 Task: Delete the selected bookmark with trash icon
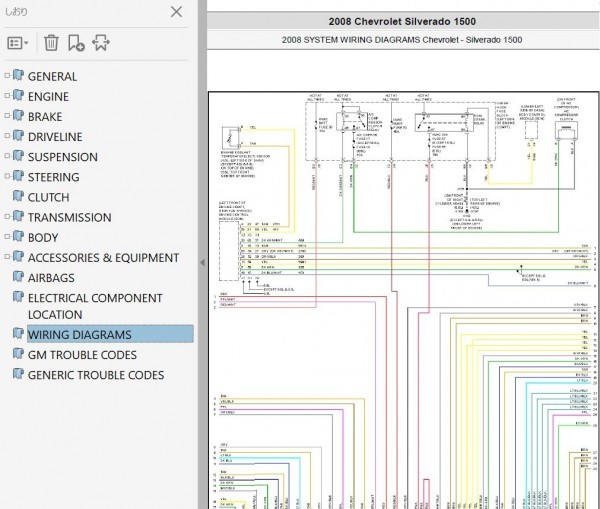51,43
